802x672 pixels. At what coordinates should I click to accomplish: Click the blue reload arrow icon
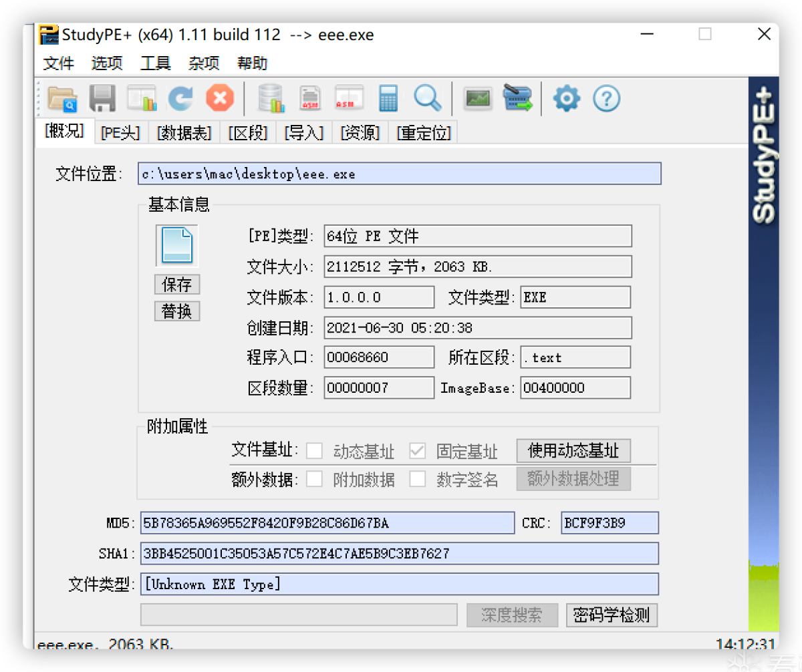click(180, 99)
